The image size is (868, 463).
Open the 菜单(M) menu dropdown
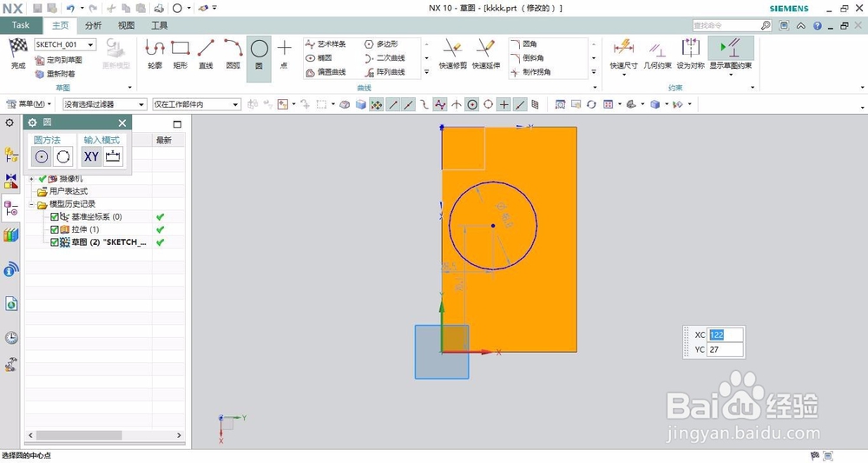click(x=29, y=104)
